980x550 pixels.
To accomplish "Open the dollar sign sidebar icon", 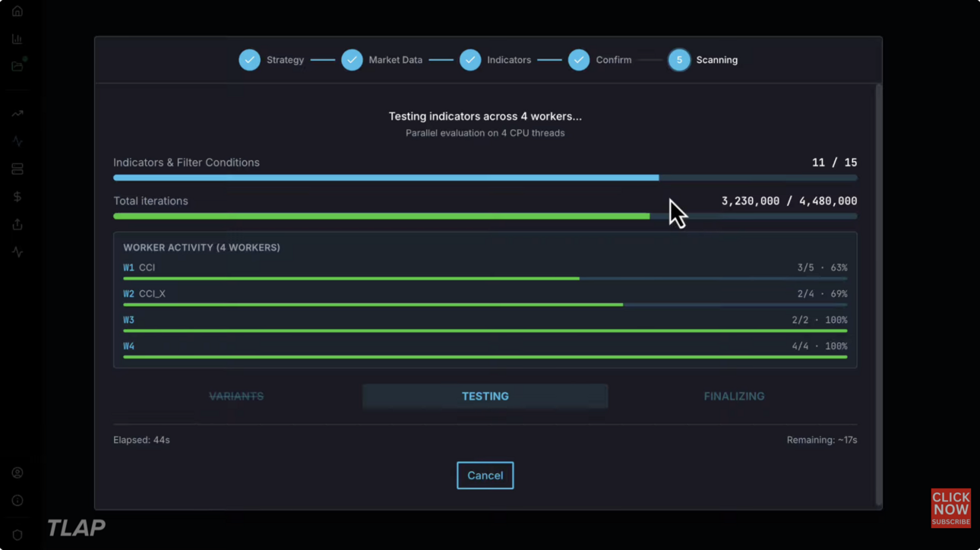I will pos(17,197).
